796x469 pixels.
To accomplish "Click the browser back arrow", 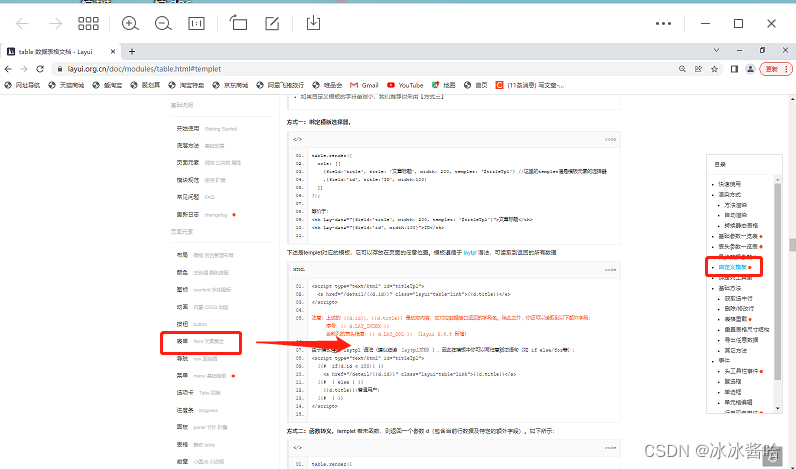I will (8, 69).
